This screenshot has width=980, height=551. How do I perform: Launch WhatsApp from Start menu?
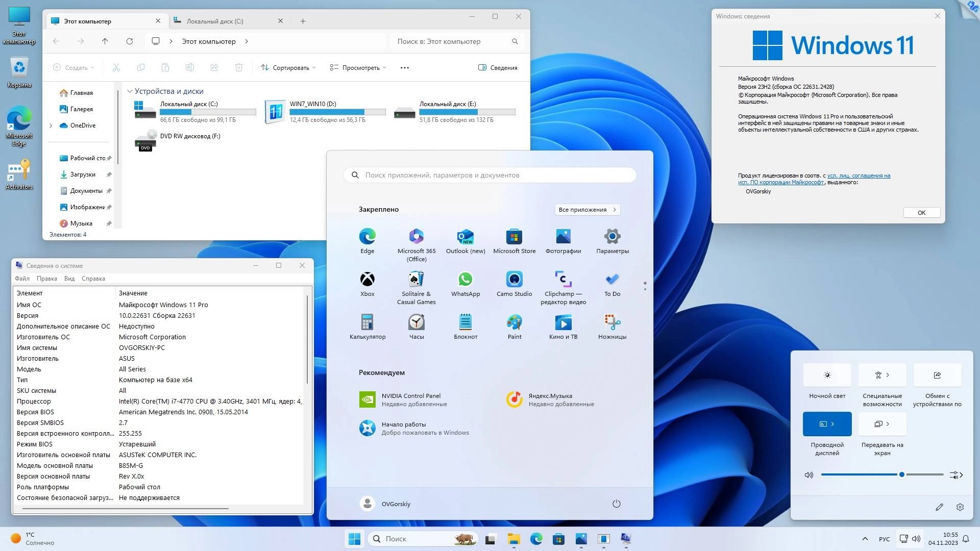(465, 284)
